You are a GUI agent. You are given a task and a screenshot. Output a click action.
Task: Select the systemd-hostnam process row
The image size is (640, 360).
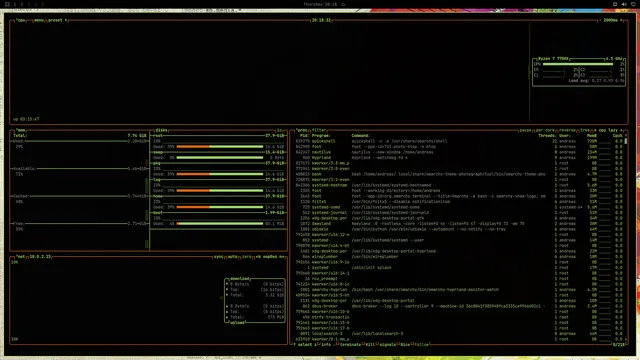point(459,185)
